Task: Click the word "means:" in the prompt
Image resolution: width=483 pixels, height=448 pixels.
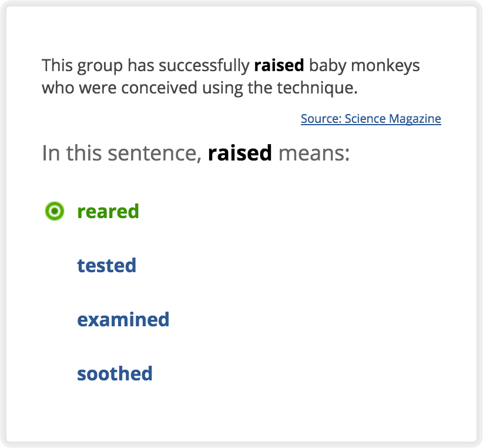Action: coord(314,153)
